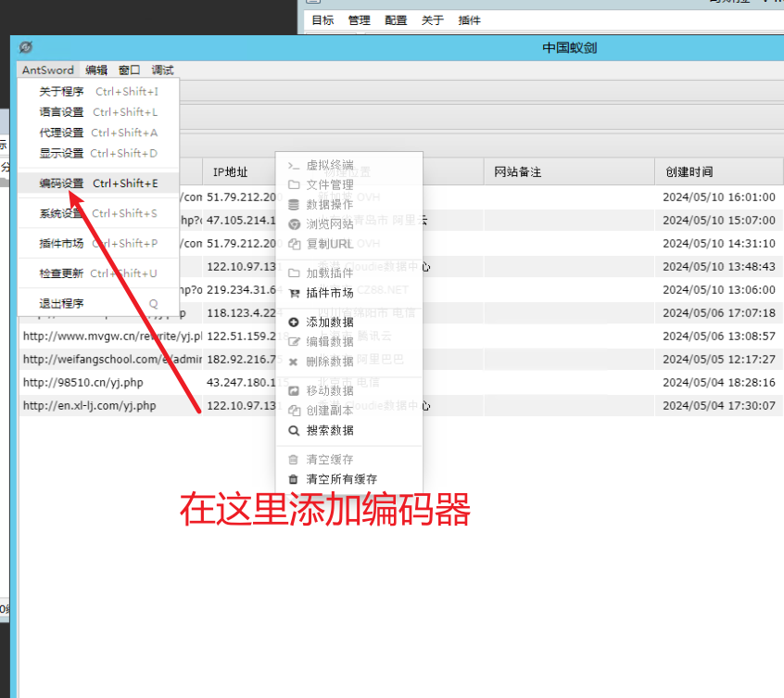Click the plus icon beside 添加数据
This screenshot has width=784, height=698.
(294, 322)
